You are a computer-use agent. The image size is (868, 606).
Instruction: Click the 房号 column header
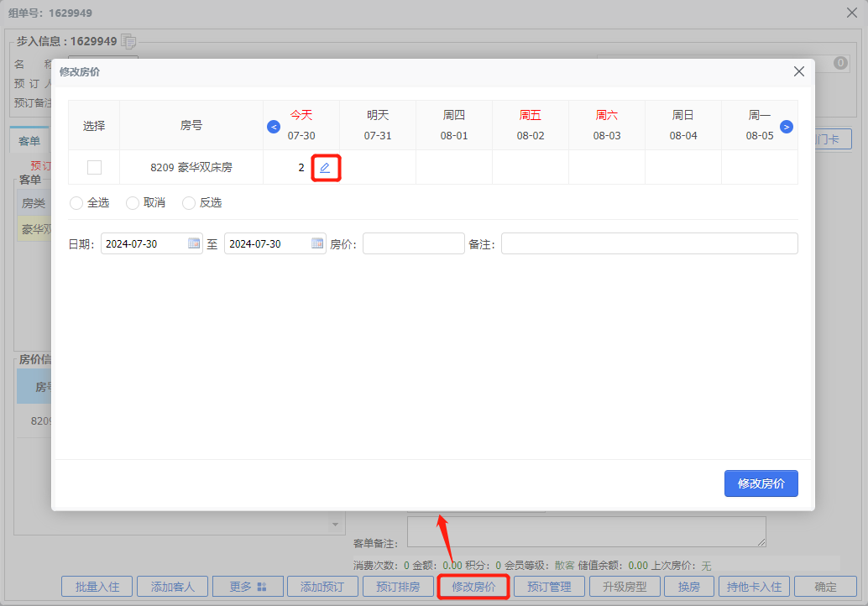(191, 126)
